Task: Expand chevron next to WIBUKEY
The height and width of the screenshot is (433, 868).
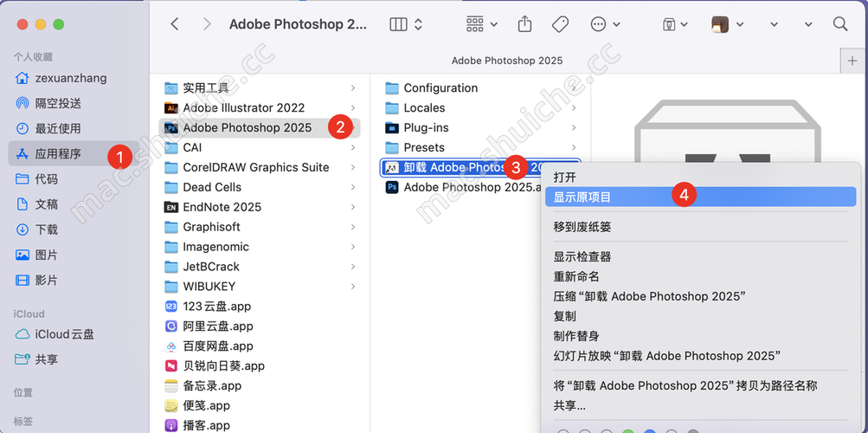Action: (353, 287)
